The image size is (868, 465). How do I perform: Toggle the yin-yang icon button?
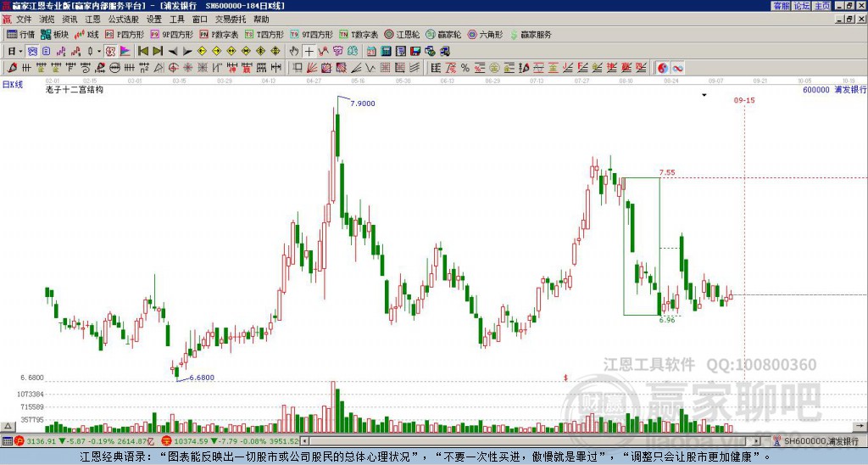pos(663,68)
